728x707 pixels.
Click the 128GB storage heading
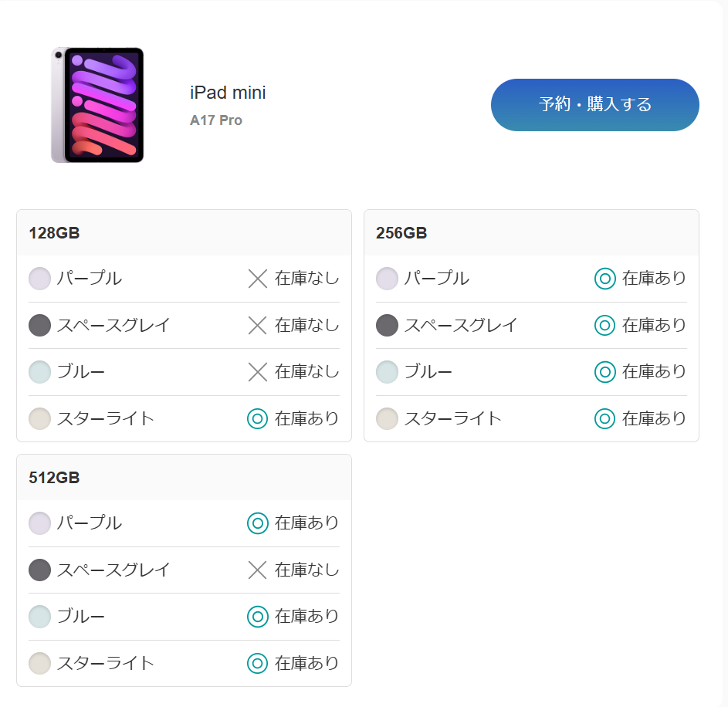pos(54,233)
